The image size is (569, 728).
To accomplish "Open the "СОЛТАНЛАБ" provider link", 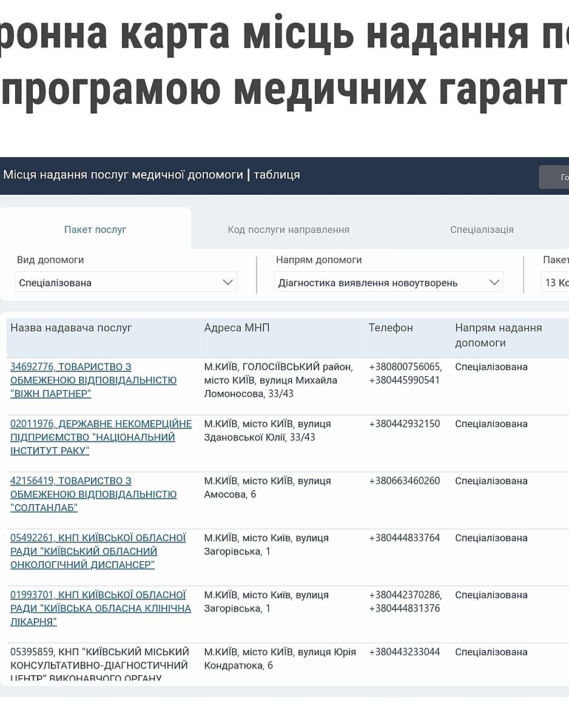I will coord(93,494).
